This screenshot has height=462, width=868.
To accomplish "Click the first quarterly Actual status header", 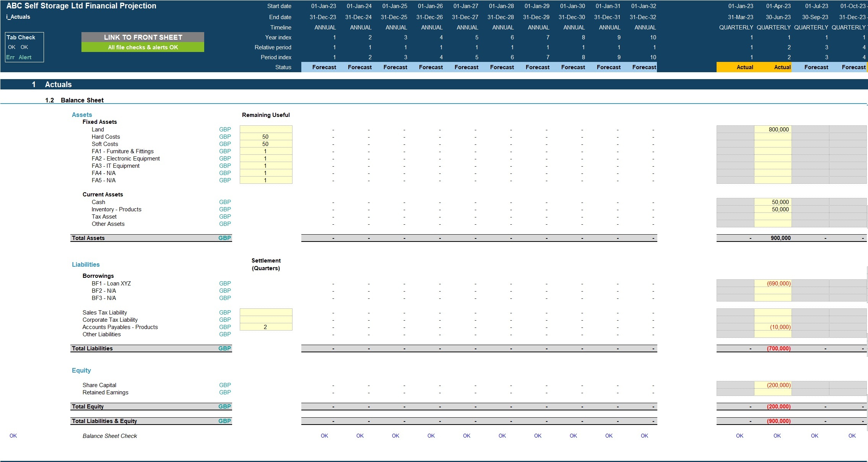I will [x=745, y=67].
